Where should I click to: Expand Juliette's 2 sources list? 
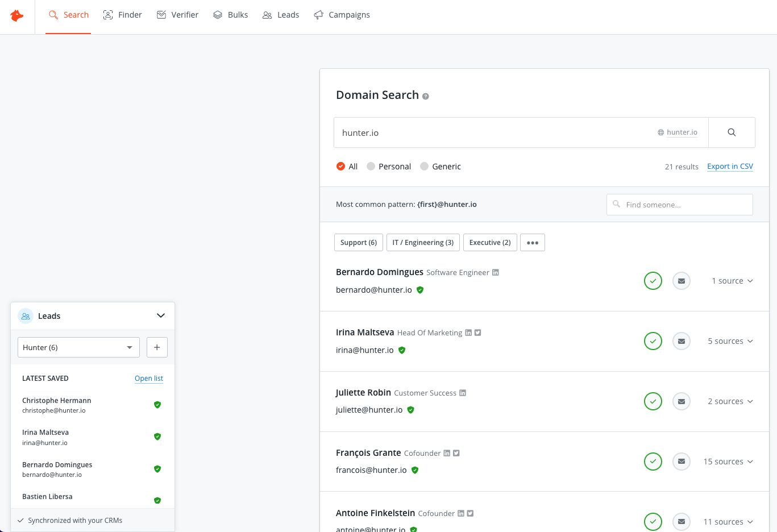coord(730,401)
